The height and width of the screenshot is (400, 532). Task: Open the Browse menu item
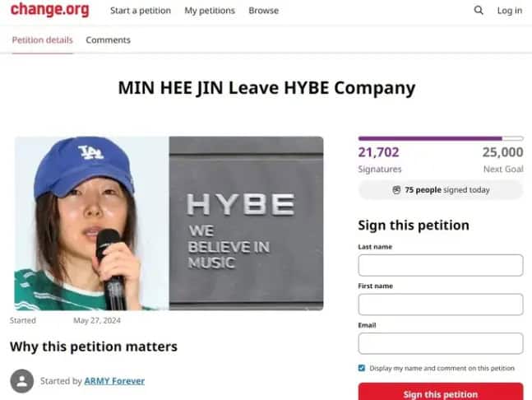[x=264, y=11]
